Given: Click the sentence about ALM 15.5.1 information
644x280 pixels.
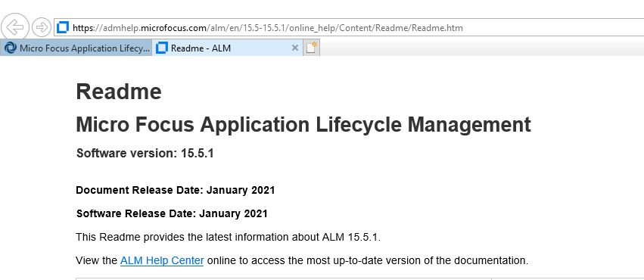Looking at the screenshot, I should click(x=229, y=238).
